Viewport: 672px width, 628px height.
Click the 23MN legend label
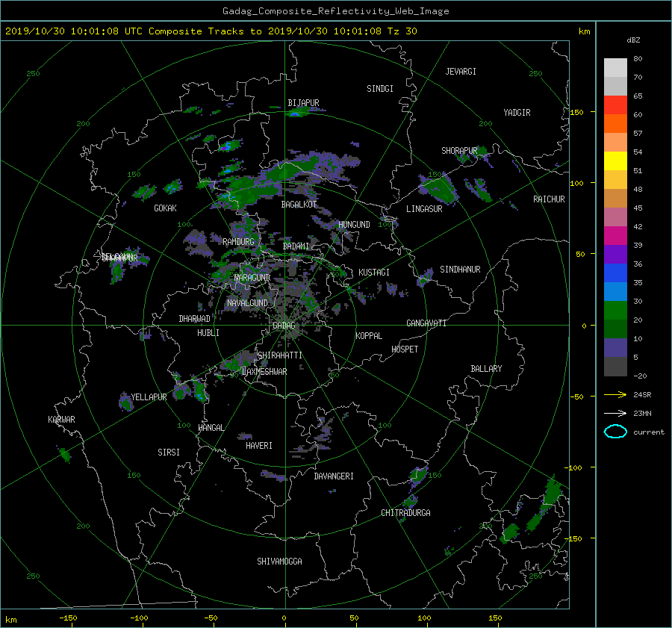coord(642,413)
